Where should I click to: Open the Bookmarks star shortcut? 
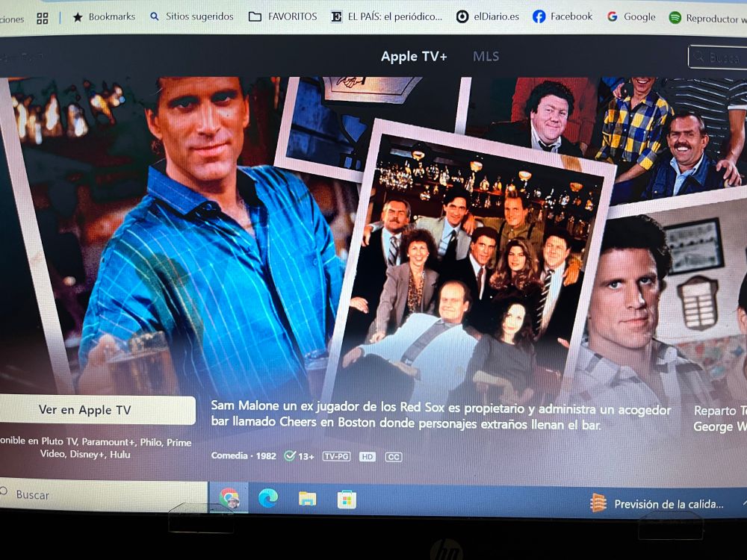coord(104,17)
